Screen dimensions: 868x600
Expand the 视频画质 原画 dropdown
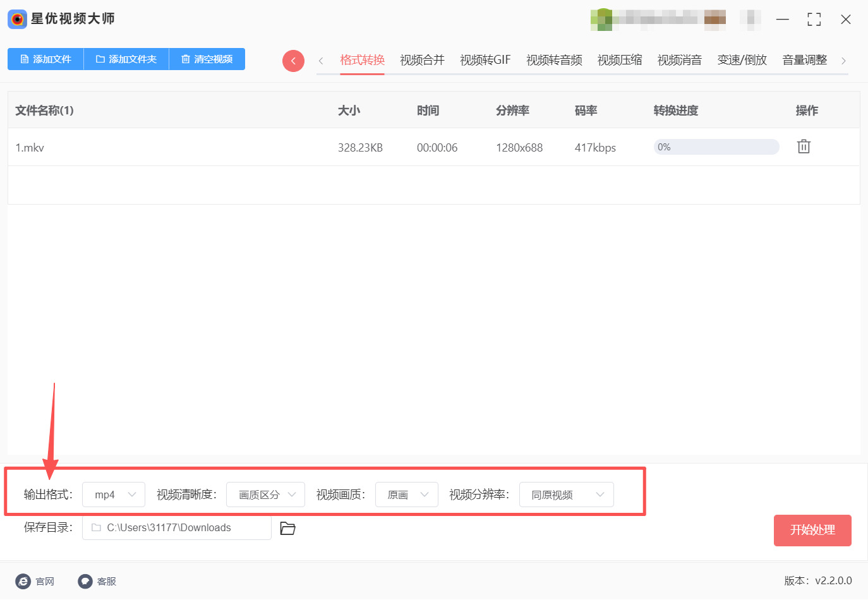pos(407,495)
